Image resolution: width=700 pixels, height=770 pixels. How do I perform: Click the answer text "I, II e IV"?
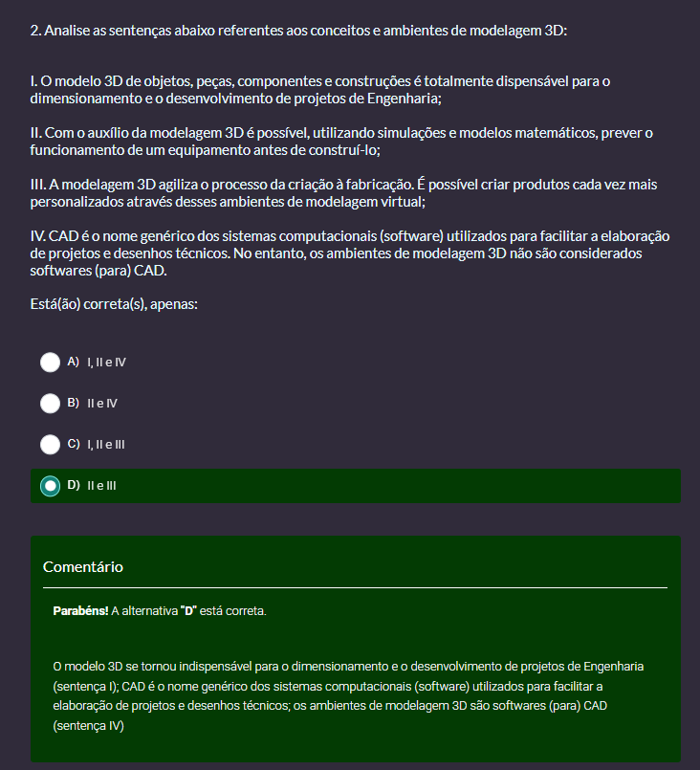(106, 363)
